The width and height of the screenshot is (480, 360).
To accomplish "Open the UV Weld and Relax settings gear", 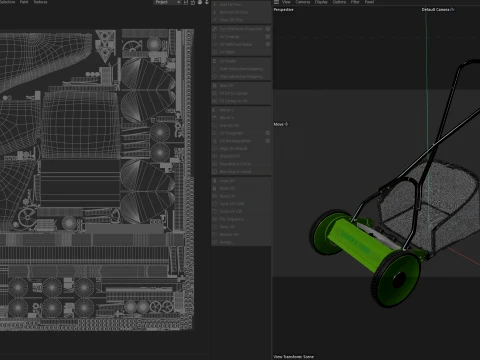I will 267,44.
